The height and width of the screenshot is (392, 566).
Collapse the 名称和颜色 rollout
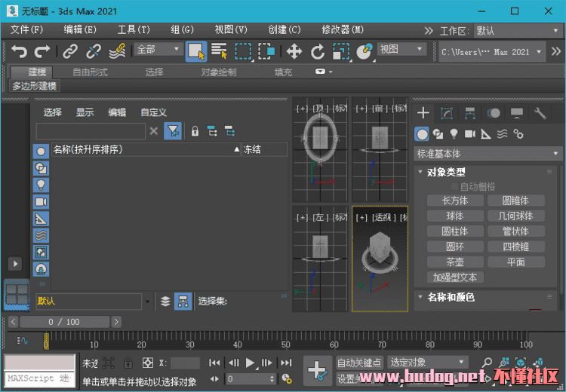(420, 297)
